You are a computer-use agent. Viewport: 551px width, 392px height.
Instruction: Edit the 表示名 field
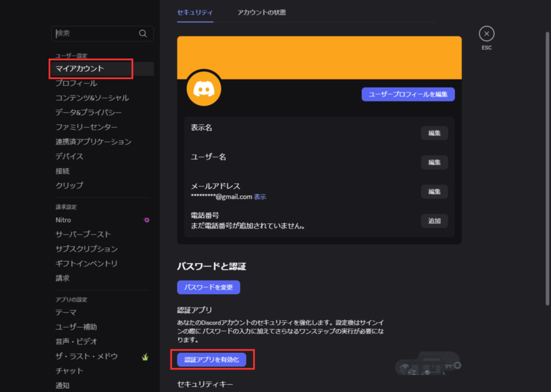(434, 133)
